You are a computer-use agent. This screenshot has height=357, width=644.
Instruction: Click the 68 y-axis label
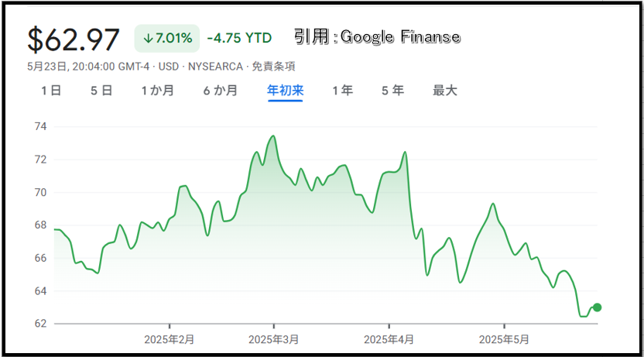41,225
